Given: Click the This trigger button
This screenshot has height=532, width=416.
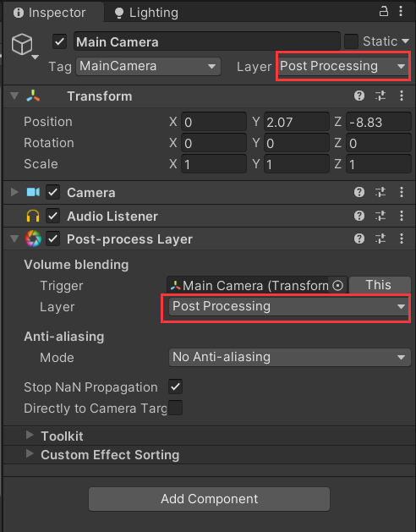Looking at the screenshot, I should point(380,285).
